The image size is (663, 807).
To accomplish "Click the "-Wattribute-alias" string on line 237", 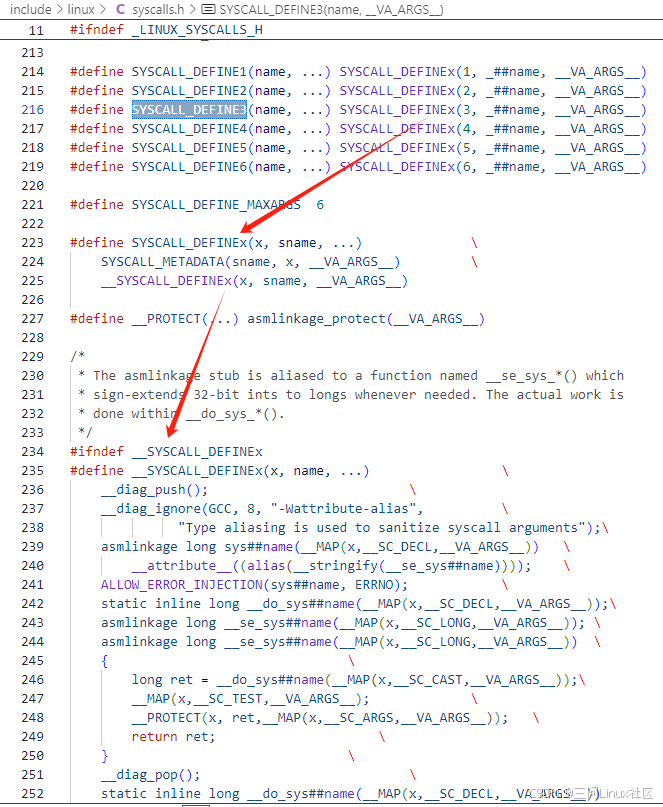I will click(x=343, y=508).
